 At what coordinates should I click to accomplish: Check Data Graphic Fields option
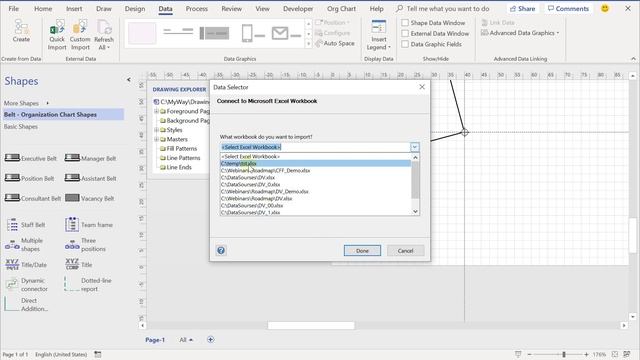(405, 44)
